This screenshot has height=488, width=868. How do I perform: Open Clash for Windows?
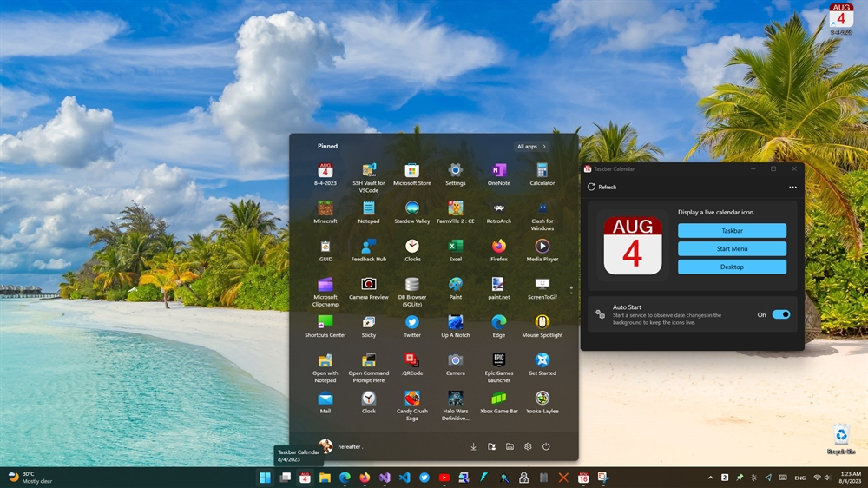click(x=542, y=216)
